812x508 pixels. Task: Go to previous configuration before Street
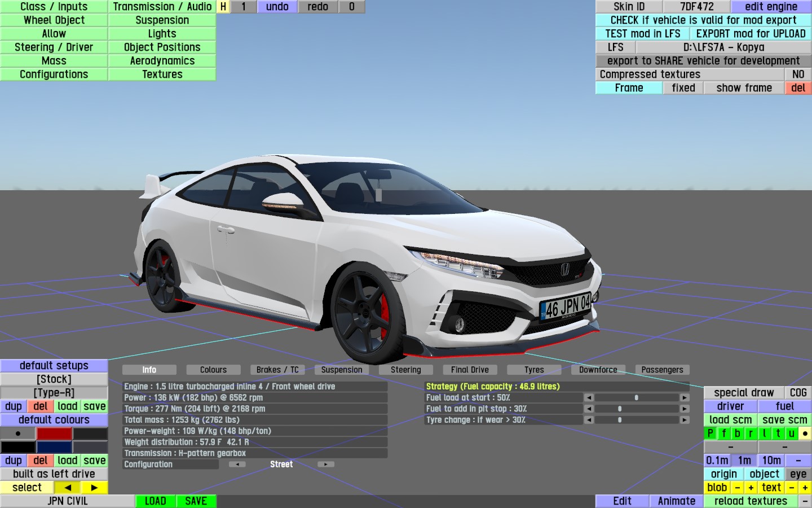point(237,465)
